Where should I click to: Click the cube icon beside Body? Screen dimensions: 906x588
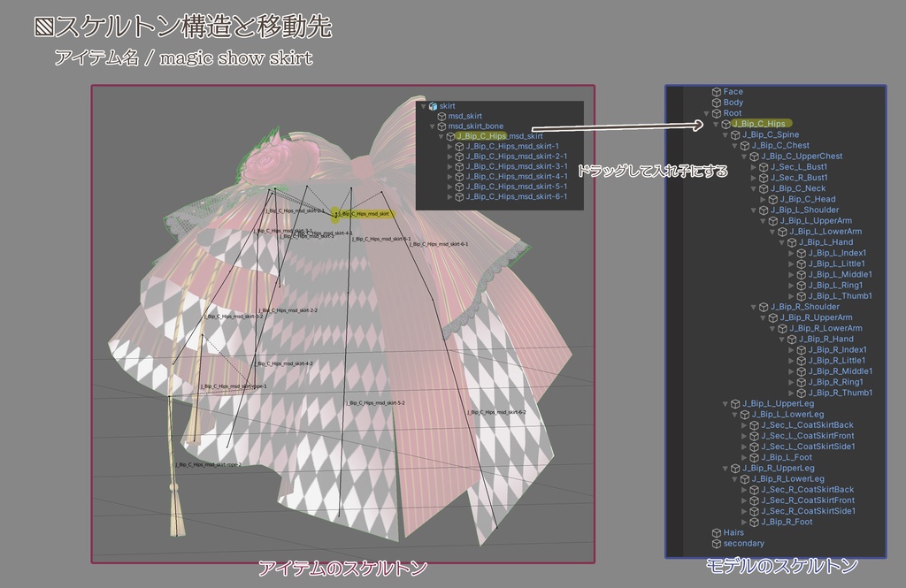click(x=717, y=103)
